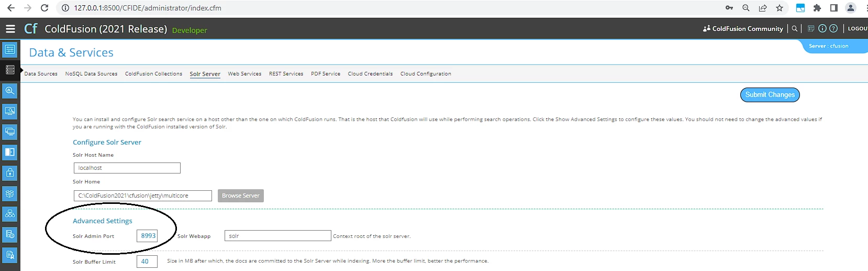Open admin search magnifier in header
The width and height of the screenshot is (868, 271).
coord(795,29)
